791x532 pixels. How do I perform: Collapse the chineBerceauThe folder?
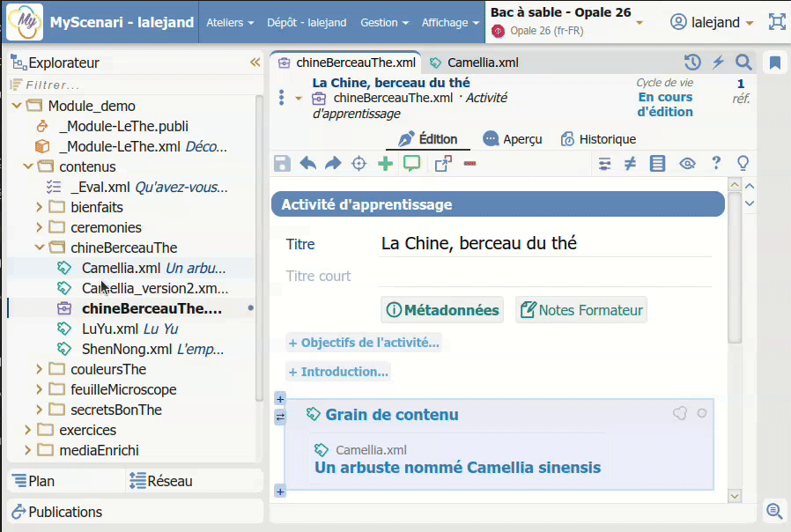(x=39, y=248)
